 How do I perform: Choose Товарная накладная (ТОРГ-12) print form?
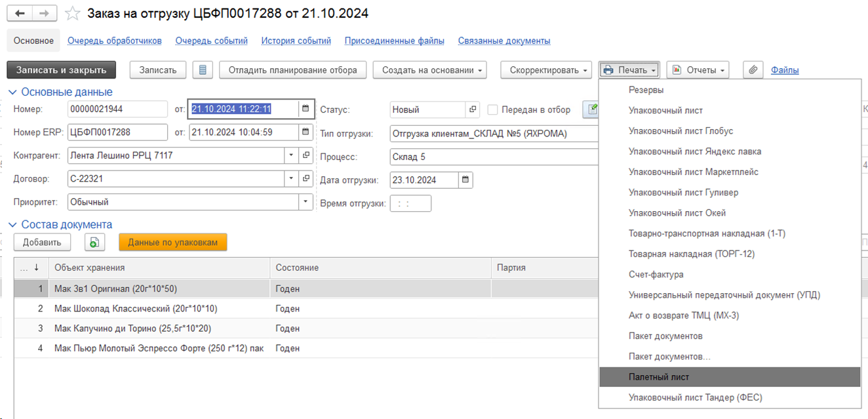685,254
